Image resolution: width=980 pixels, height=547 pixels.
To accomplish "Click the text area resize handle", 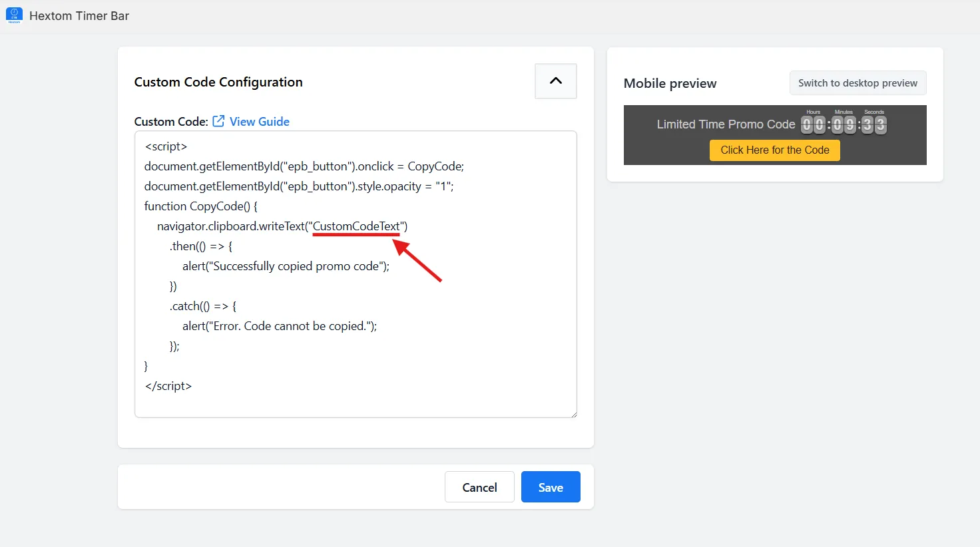I will tap(573, 413).
